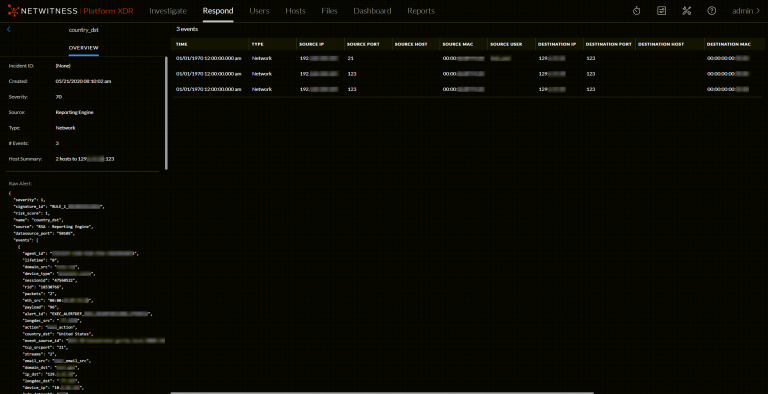Open the Users menu
This screenshot has height=394, width=768.
tap(259, 11)
